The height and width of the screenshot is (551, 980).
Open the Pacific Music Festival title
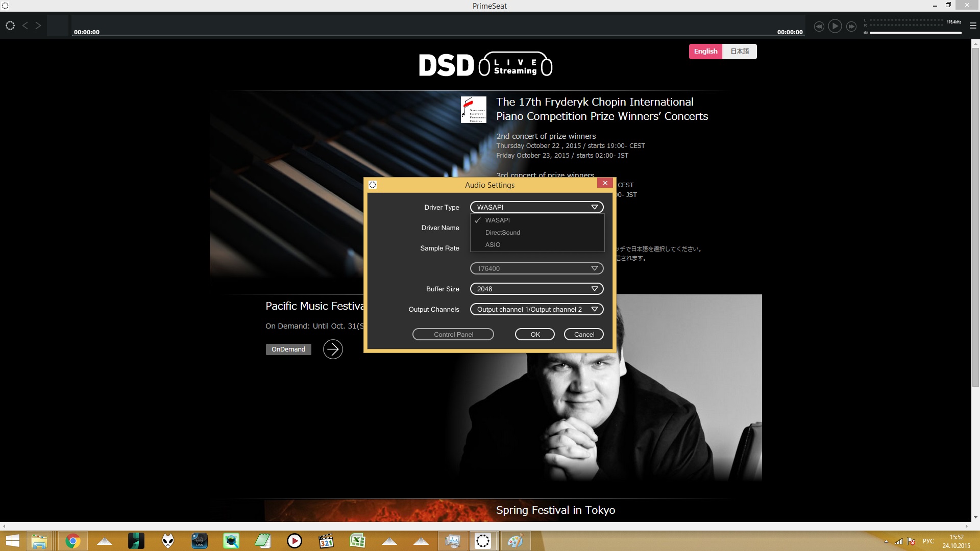click(314, 306)
